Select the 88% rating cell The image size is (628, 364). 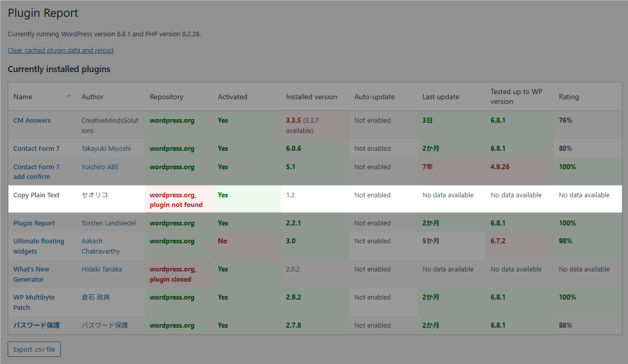click(x=588, y=325)
